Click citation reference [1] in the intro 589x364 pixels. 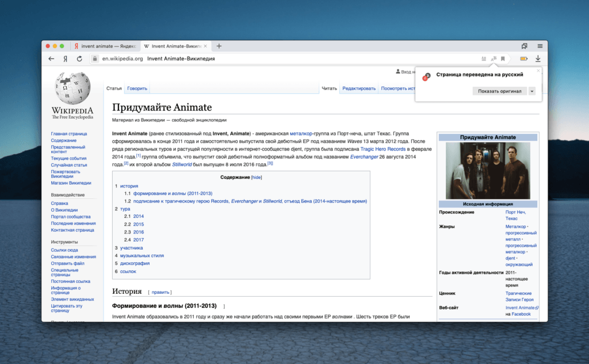pyautogui.click(x=138, y=155)
